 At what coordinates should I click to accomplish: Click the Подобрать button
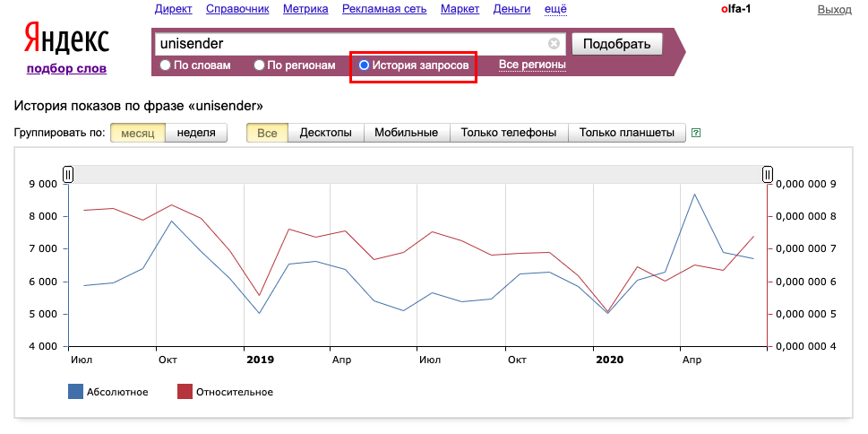[616, 44]
